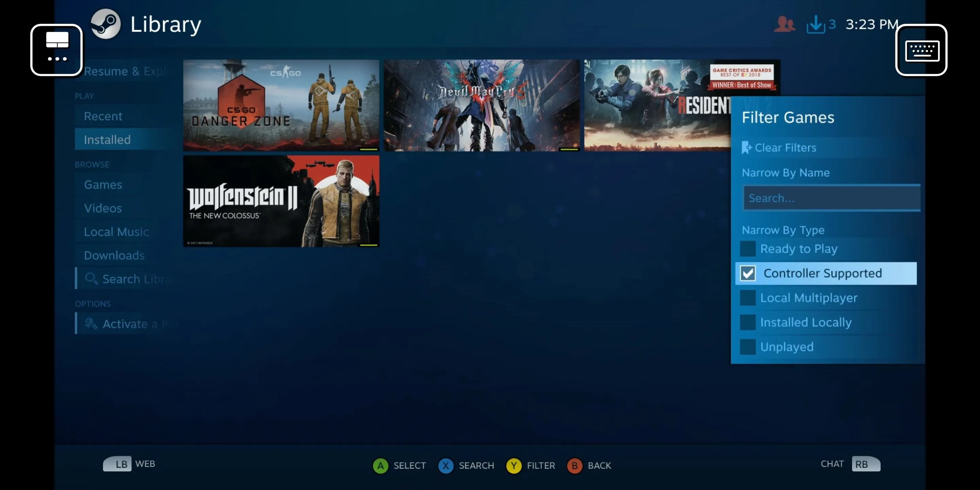The height and width of the screenshot is (490, 980).
Task: Open Wolfenstein II The New Colossus tile
Action: (x=281, y=201)
